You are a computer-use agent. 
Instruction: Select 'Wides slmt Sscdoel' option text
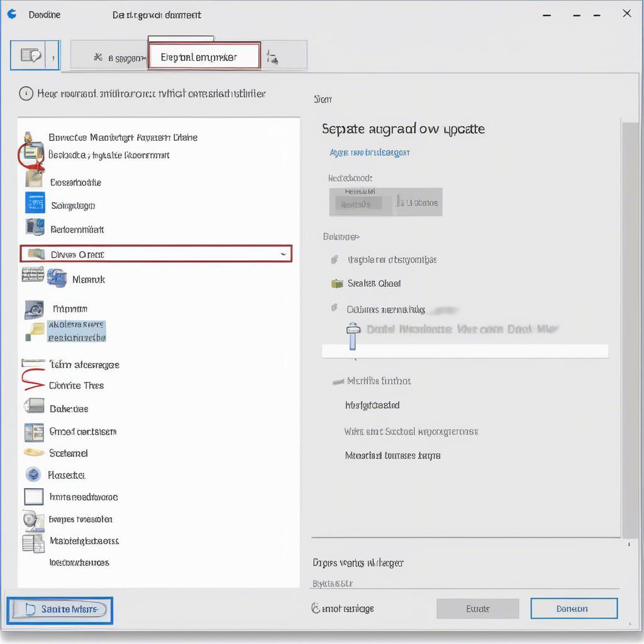[x=411, y=431]
